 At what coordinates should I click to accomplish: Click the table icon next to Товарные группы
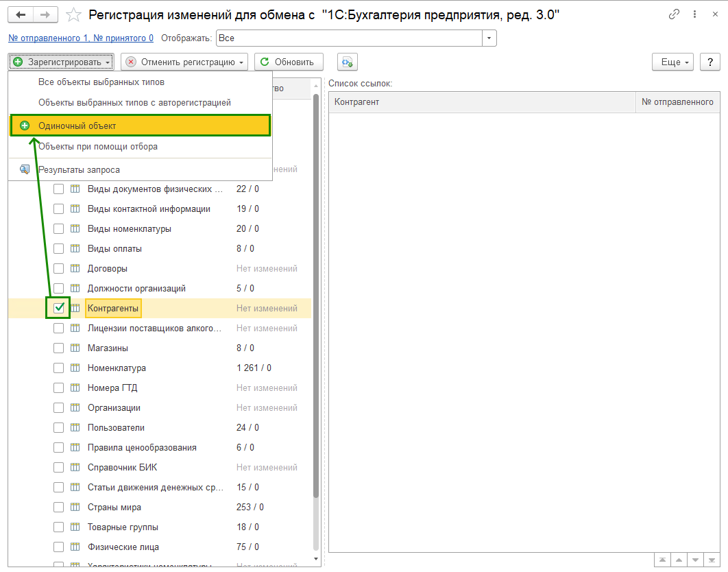coord(75,527)
